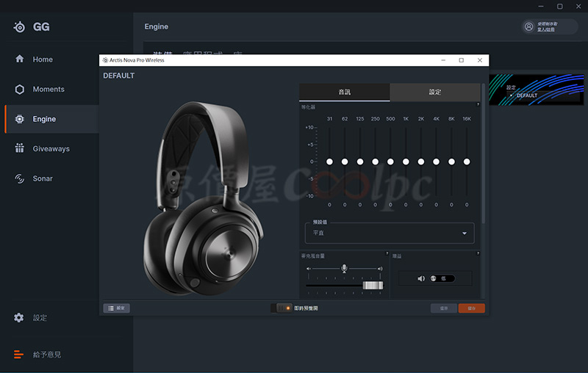Click the 2K equalizer slider knob

click(x=421, y=162)
